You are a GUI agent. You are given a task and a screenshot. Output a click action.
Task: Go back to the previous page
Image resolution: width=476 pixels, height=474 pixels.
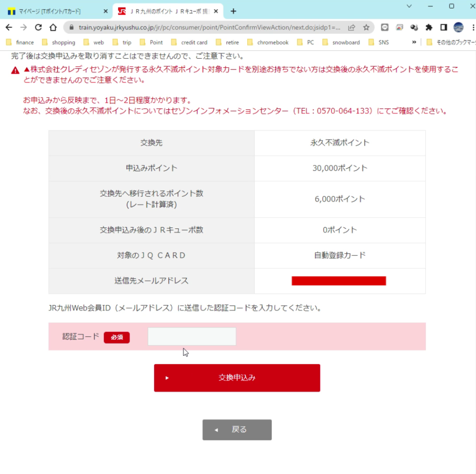[x=9, y=27]
